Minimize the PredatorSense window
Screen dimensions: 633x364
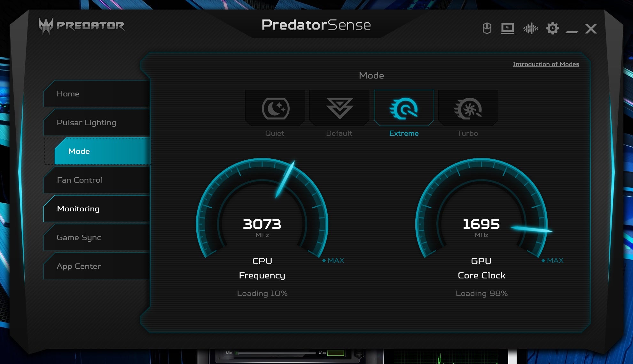tap(571, 31)
